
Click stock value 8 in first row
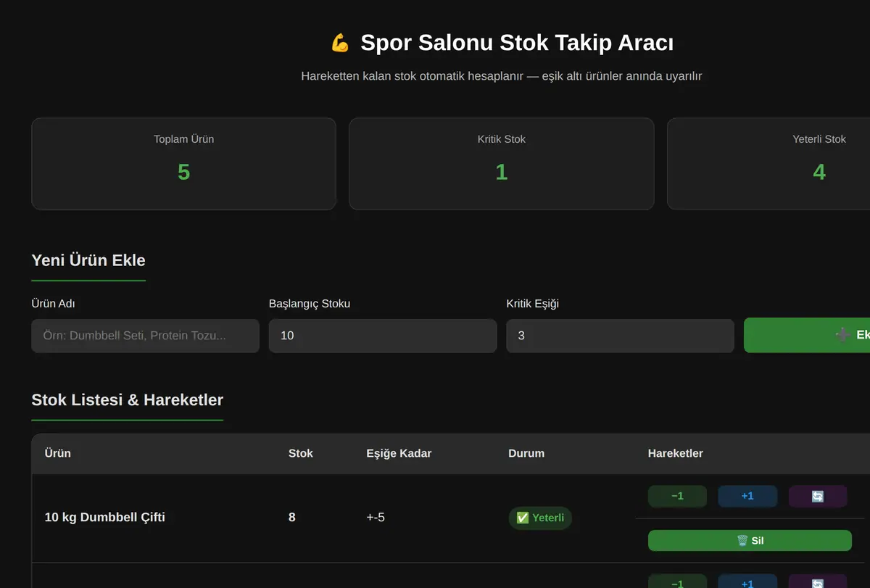[x=292, y=518]
